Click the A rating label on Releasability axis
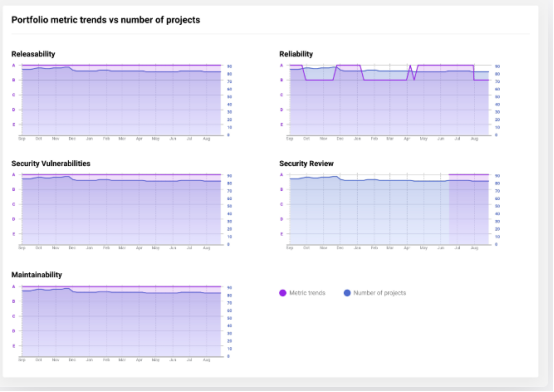 point(14,65)
